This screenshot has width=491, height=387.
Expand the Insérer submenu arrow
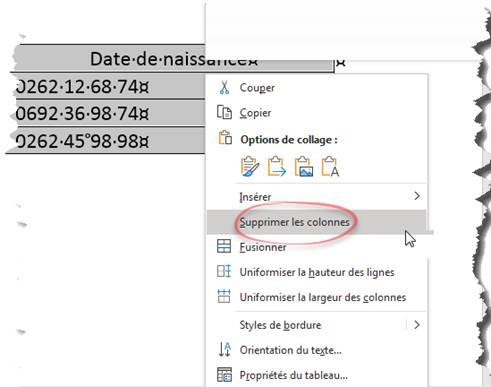[x=417, y=196]
